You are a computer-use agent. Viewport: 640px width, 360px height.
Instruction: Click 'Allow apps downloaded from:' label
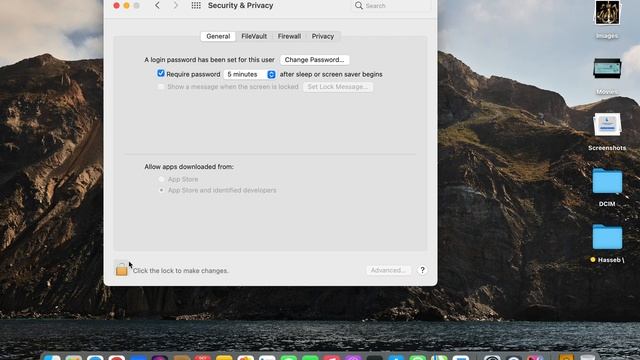(x=189, y=167)
